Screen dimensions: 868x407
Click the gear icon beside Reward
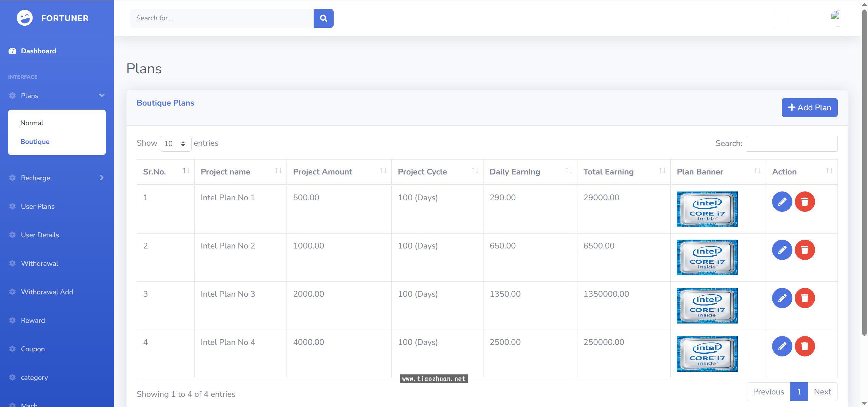13,320
